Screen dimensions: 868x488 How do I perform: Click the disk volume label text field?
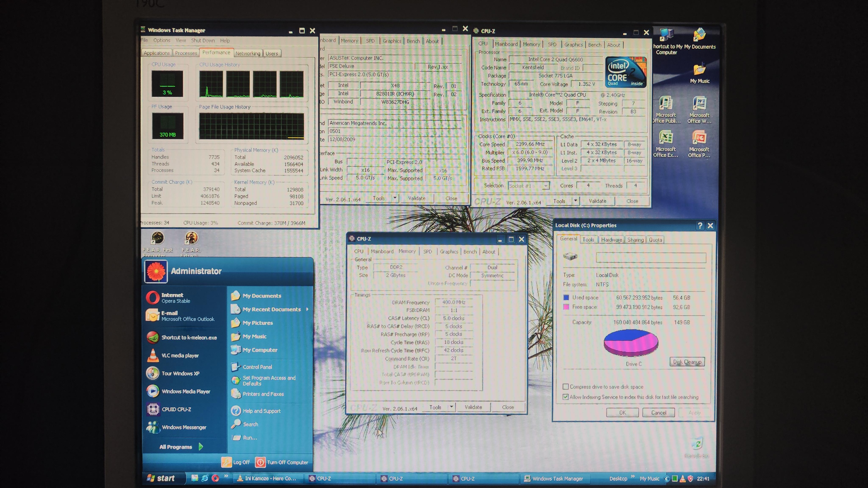pyautogui.click(x=651, y=258)
